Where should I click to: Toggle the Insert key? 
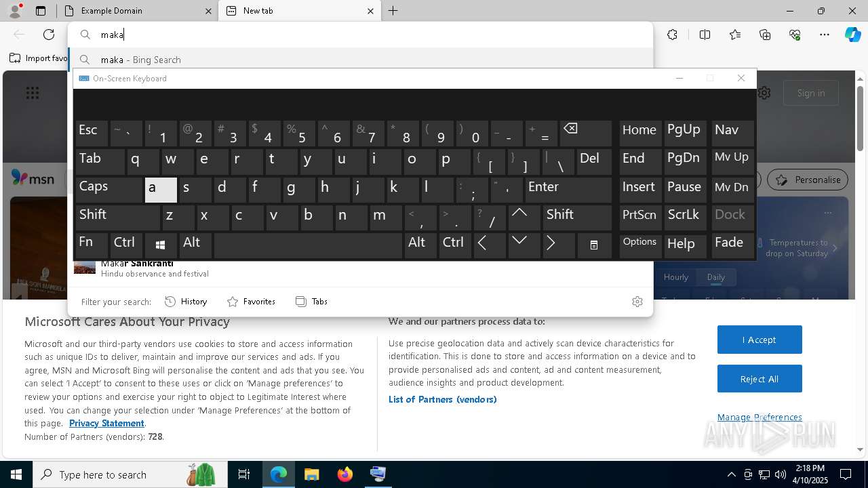639,189
